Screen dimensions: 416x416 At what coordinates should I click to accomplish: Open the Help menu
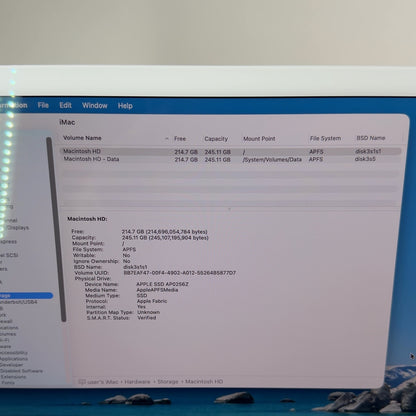point(125,106)
